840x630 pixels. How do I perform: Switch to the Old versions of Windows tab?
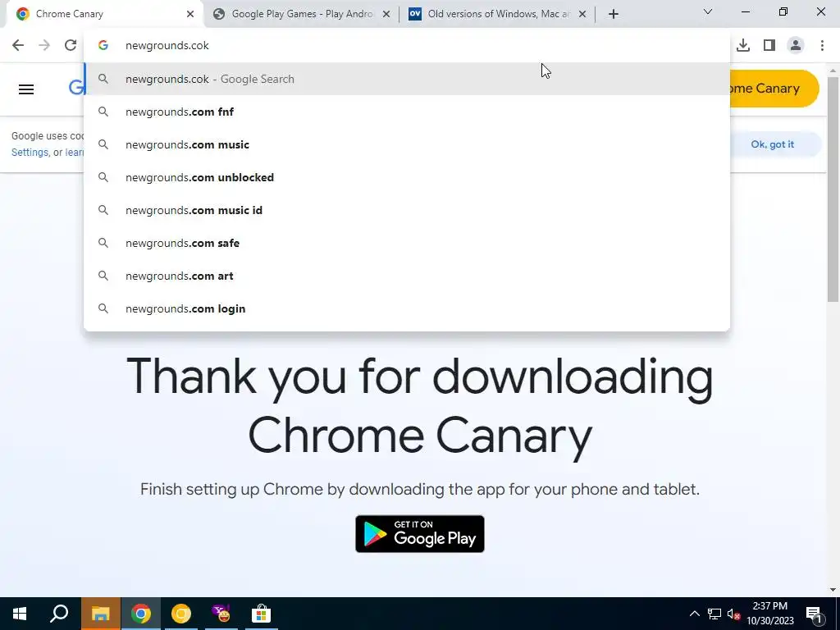click(x=498, y=14)
